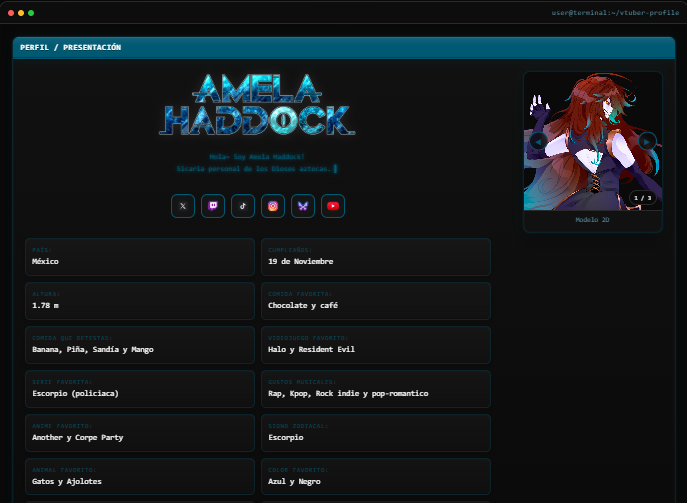The width and height of the screenshot is (687, 503).
Task: Open the Instagram profile icon
Action: (x=273, y=206)
